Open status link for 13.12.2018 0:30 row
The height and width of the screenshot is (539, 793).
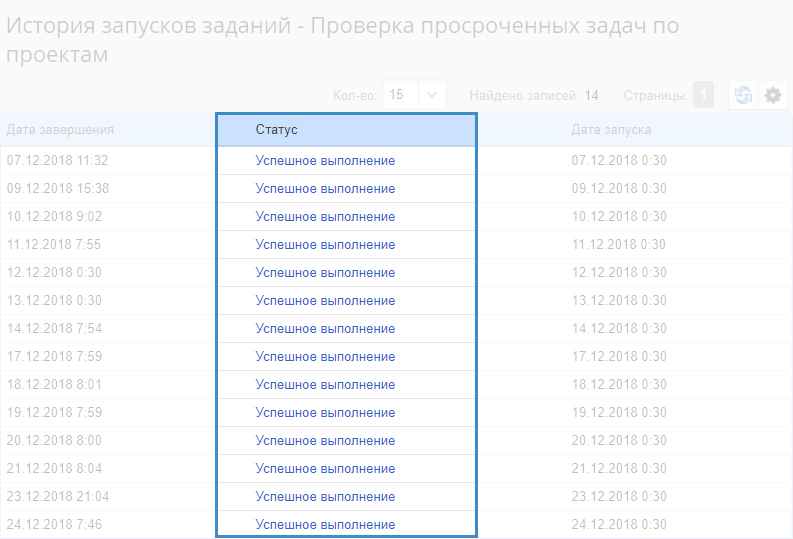(x=325, y=301)
